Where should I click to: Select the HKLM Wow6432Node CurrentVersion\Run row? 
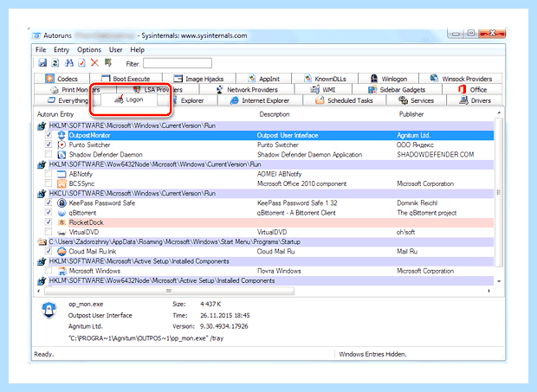[x=265, y=164]
